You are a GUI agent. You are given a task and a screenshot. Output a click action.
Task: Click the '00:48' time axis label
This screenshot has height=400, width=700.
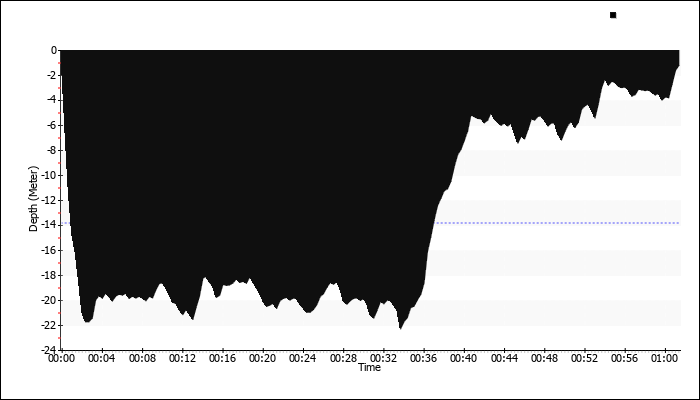(545, 358)
